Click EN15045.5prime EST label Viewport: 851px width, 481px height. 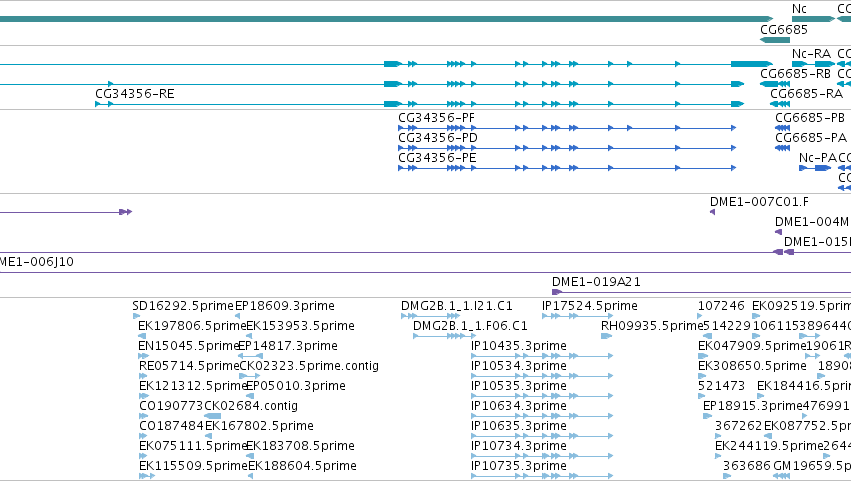pos(189,346)
